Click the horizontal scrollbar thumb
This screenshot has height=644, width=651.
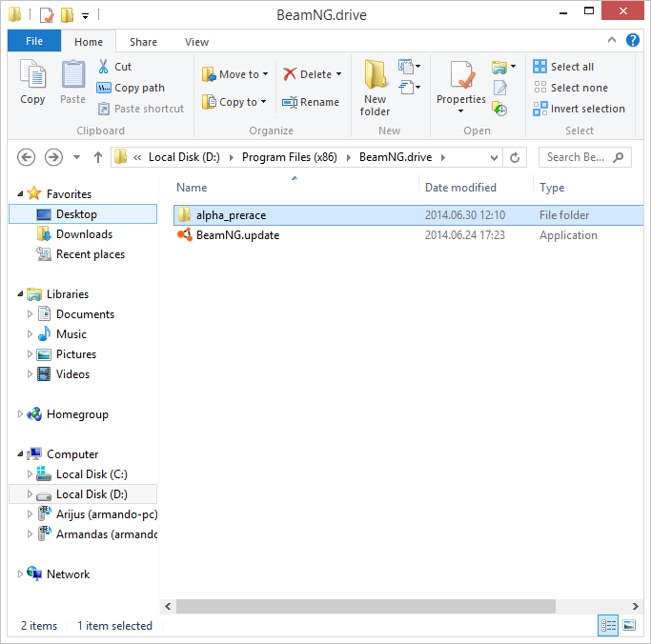tap(366, 606)
